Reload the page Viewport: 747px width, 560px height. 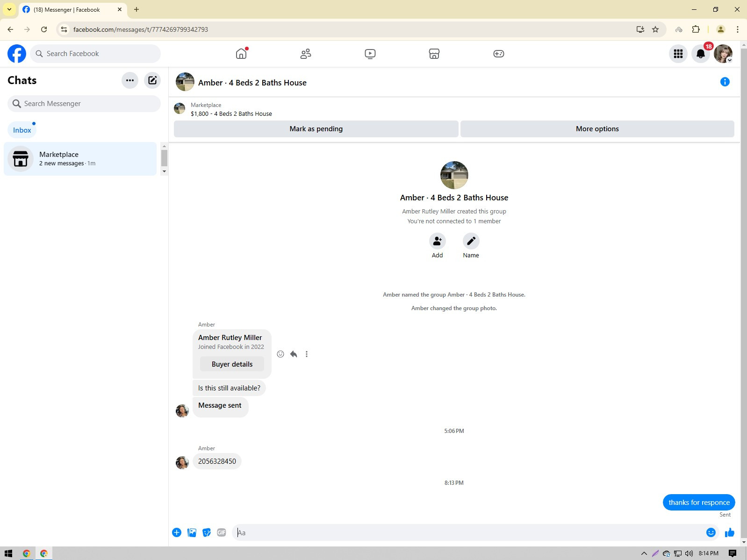tap(44, 29)
